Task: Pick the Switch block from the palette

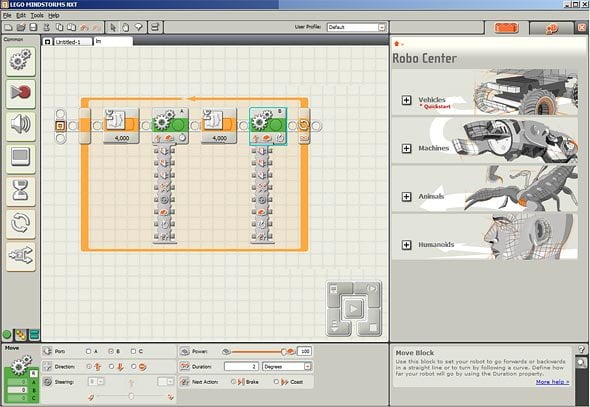Action: (21, 256)
